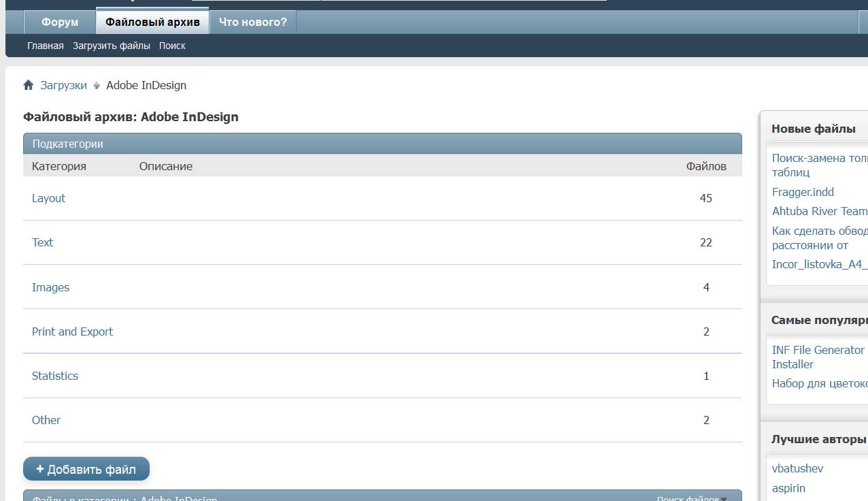Image resolution: width=868 pixels, height=501 pixels.
Task: Click the Файлов column header
Action: point(706,166)
